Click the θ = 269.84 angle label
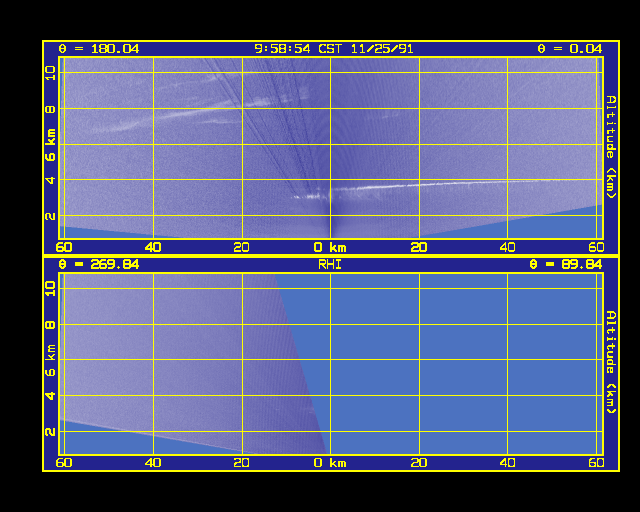 [99, 265]
